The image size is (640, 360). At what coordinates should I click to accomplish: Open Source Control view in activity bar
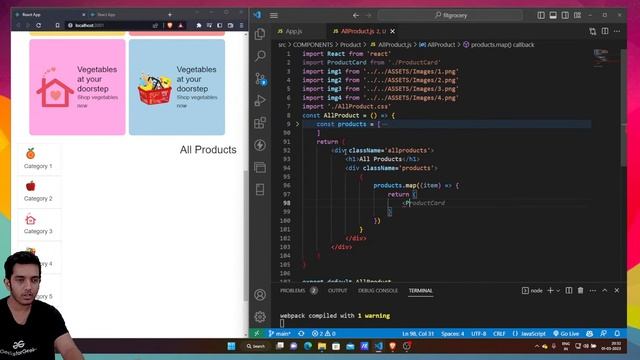tap(260, 78)
